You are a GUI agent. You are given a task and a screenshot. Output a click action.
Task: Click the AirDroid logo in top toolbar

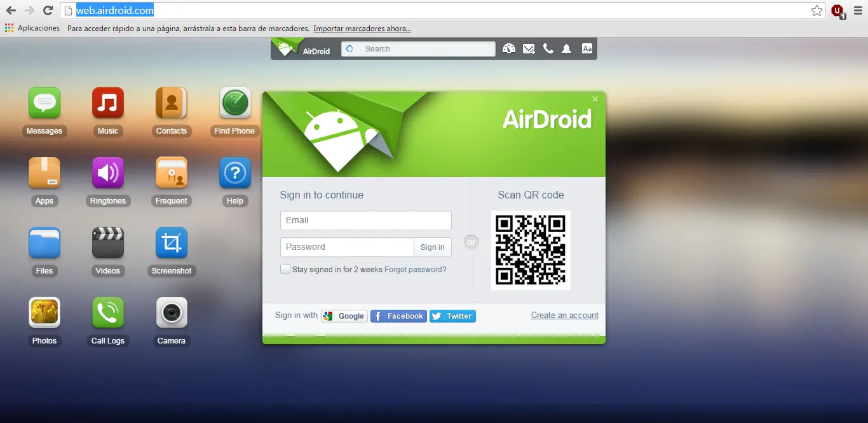tap(302, 48)
